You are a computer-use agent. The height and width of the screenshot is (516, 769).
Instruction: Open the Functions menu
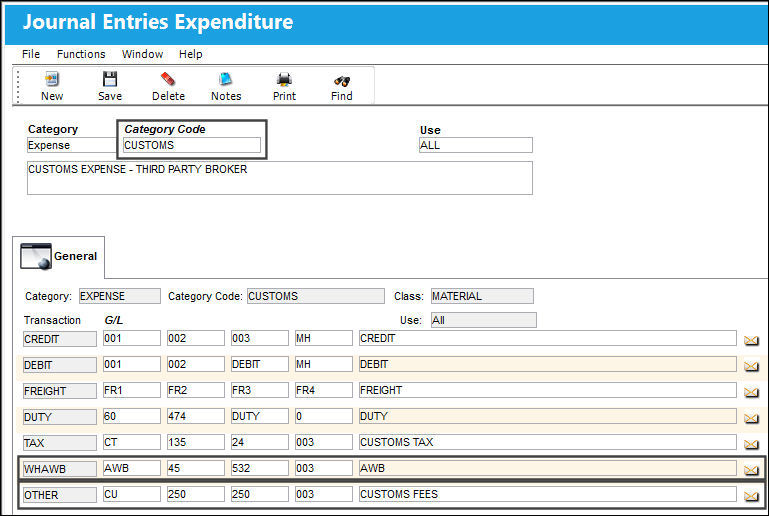click(x=81, y=54)
